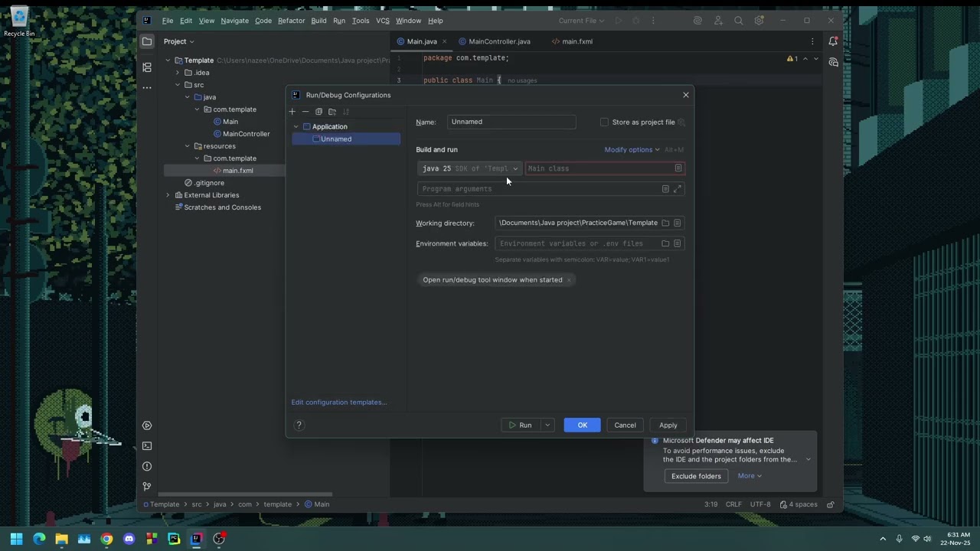Enable the Store as project file checkbox

point(604,122)
